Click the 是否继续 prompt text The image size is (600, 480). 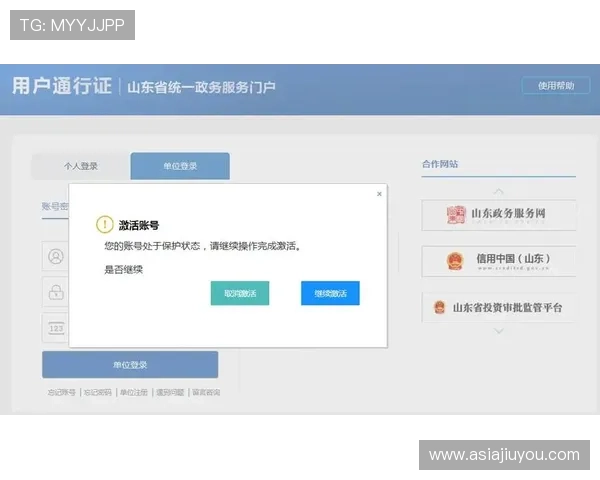click(124, 269)
